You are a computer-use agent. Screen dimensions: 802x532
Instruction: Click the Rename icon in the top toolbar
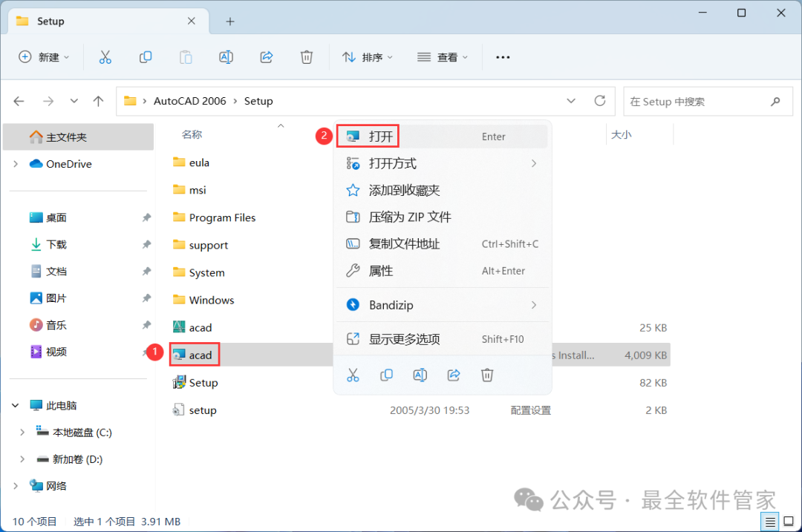(226, 57)
